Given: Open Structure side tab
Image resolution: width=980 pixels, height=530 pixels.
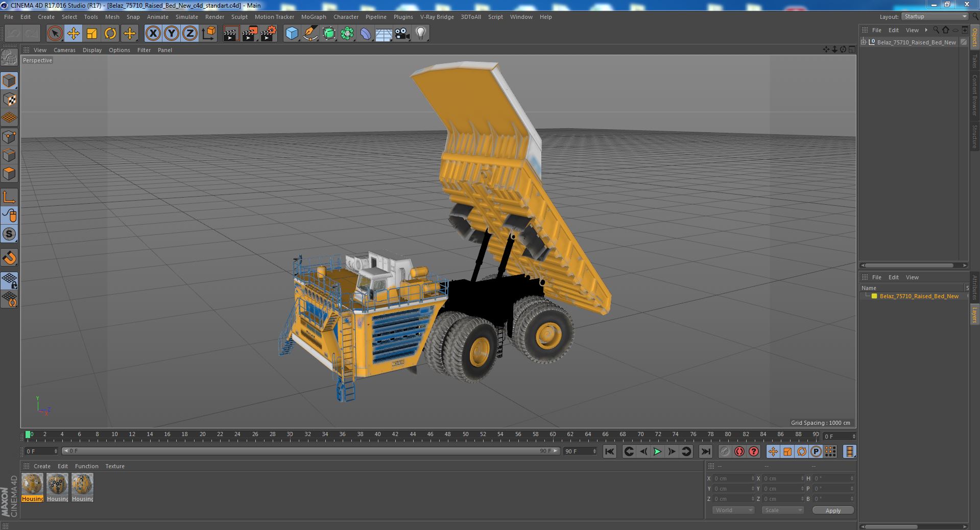Looking at the screenshot, I should (x=974, y=136).
